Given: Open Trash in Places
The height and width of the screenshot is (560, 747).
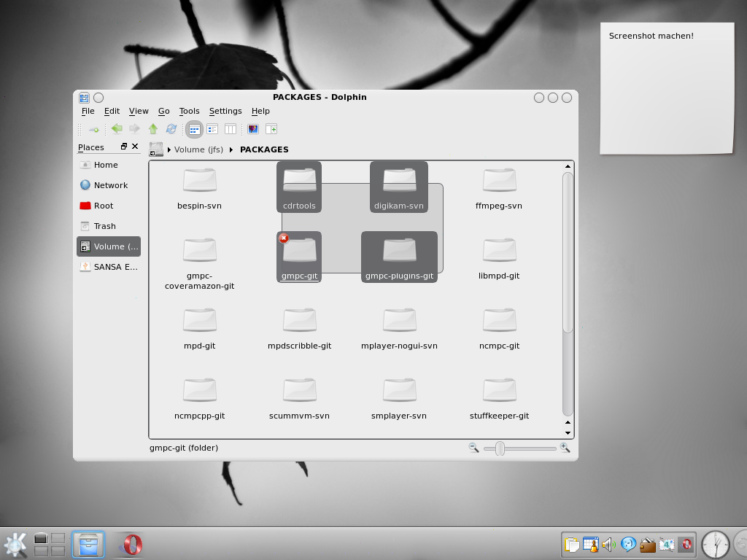Looking at the screenshot, I should [x=109, y=226].
